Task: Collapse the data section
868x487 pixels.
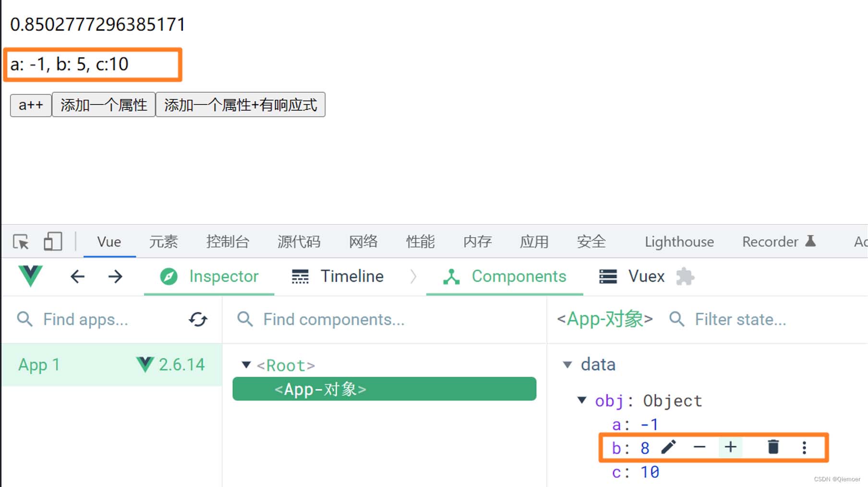Action: pyautogui.click(x=567, y=365)
